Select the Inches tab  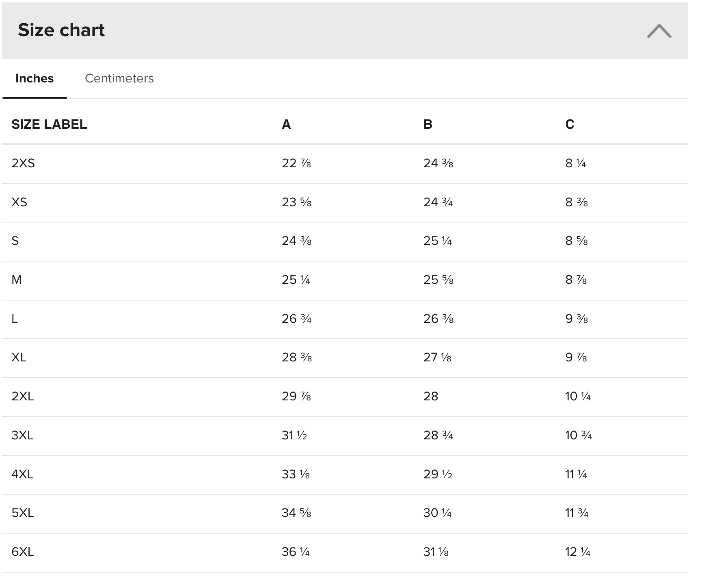35,78
